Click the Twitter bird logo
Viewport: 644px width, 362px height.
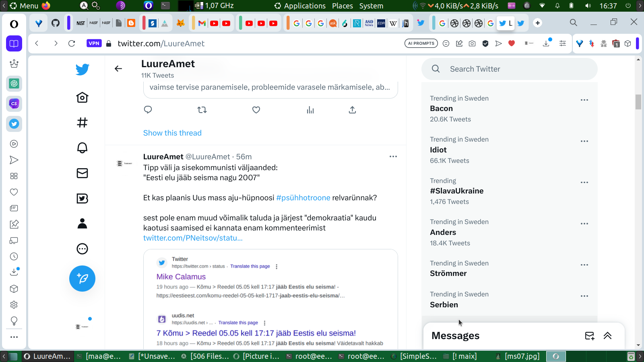click(82, 70)
